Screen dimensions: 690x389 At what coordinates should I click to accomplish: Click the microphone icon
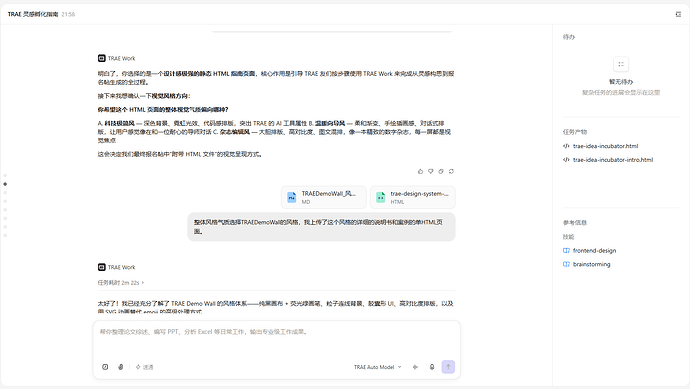pyautogui.click(x=432, y=367)
